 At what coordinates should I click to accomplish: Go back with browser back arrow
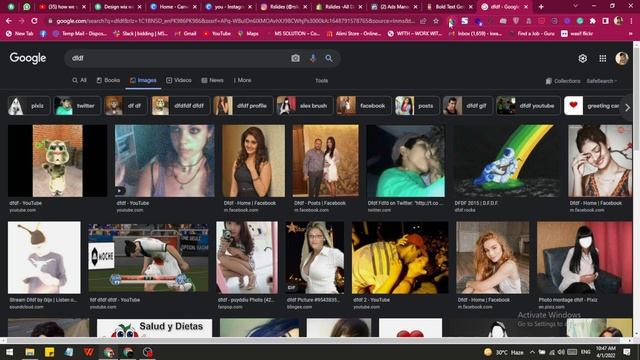pos(9,20)
